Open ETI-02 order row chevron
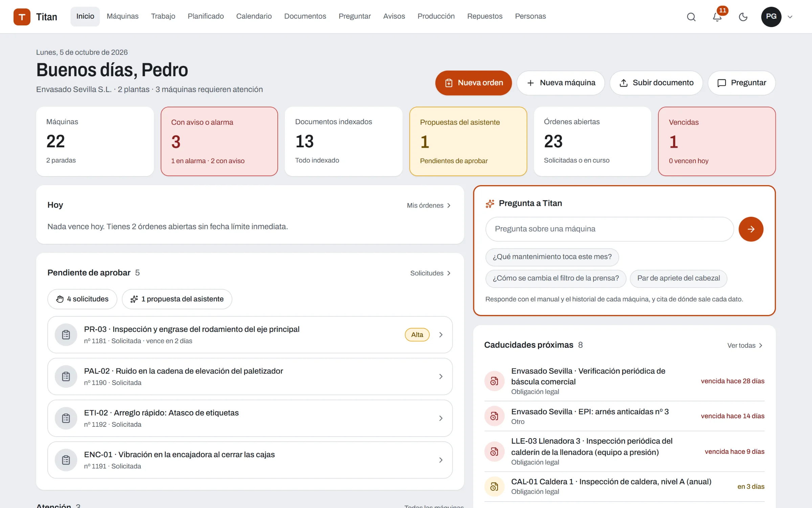Viewport: 812px width, 508px height. pos(441,418)
